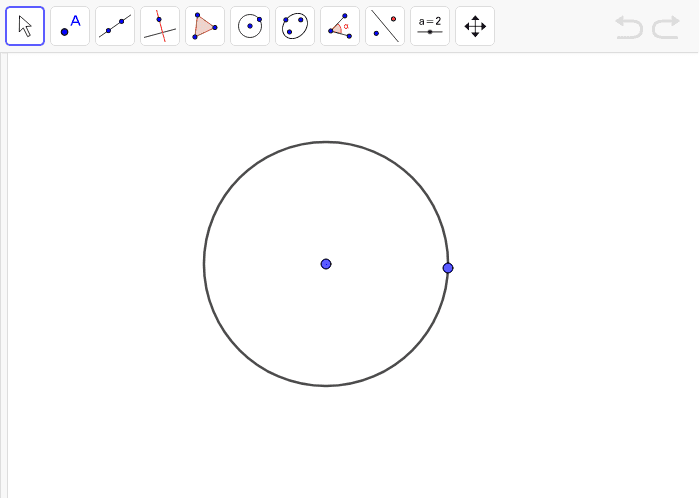Click the Undo arrow
The image size is (700, 500).
629,27
